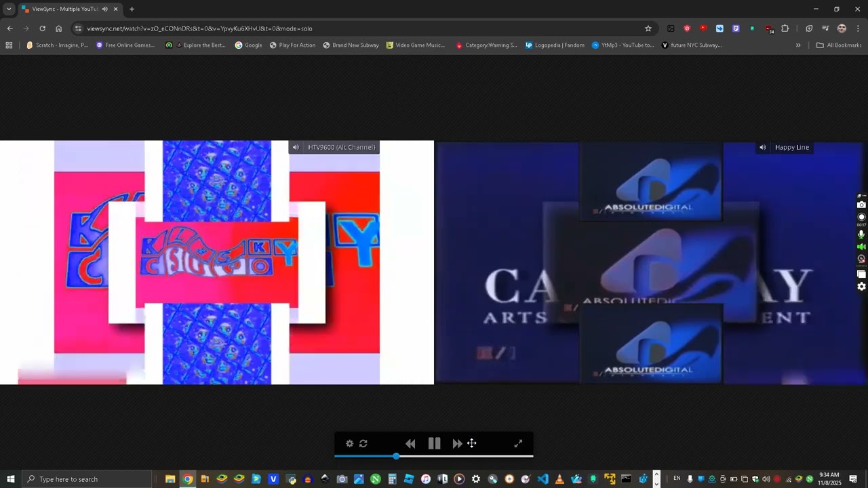Click the Windows taskbar search box

[x=87, y=479]
